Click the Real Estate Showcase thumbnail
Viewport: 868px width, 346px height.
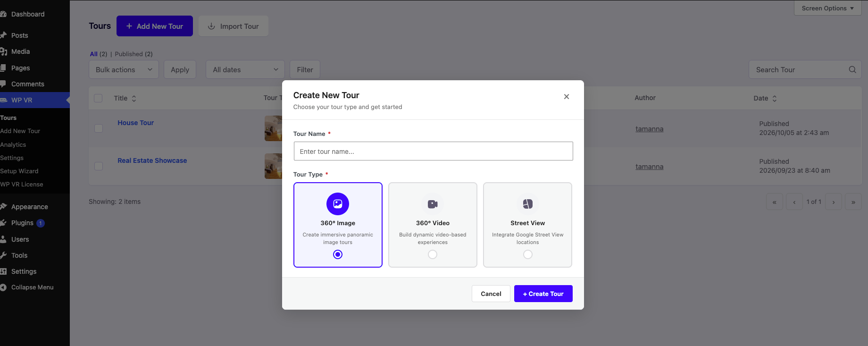pos(273,166)
